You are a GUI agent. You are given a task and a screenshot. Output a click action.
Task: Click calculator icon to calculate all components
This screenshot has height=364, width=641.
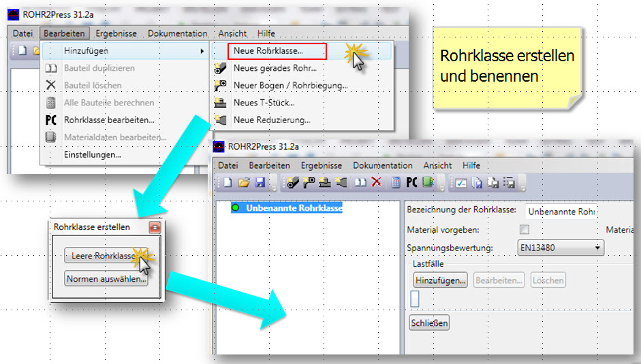pos(395,182)
